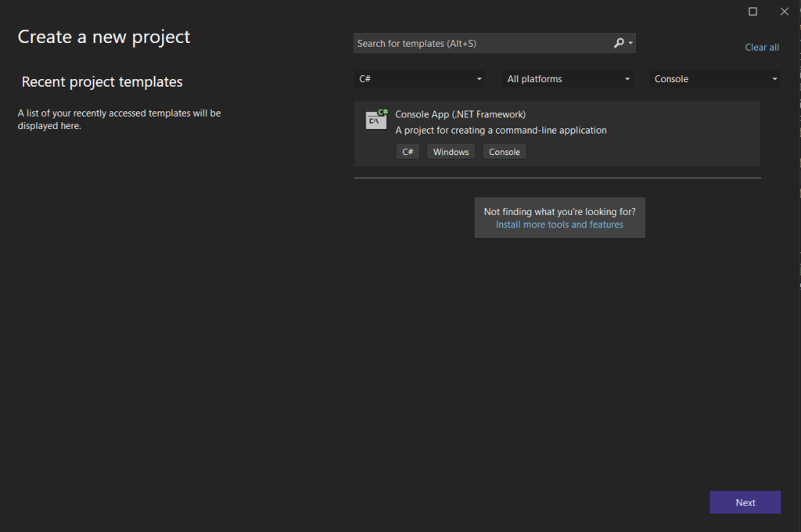The image size is (801, 532).
Task: Click the template description about command-line application
Action: click(x=501, y=131)
